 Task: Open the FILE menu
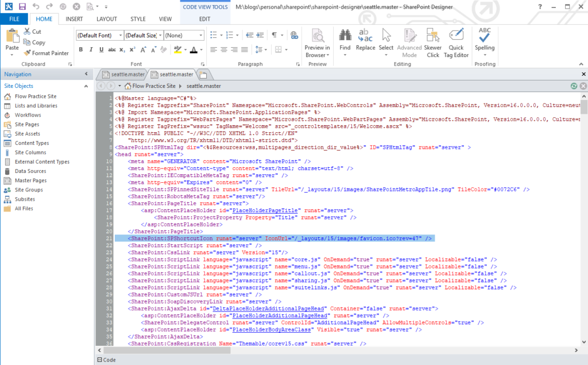14,18
